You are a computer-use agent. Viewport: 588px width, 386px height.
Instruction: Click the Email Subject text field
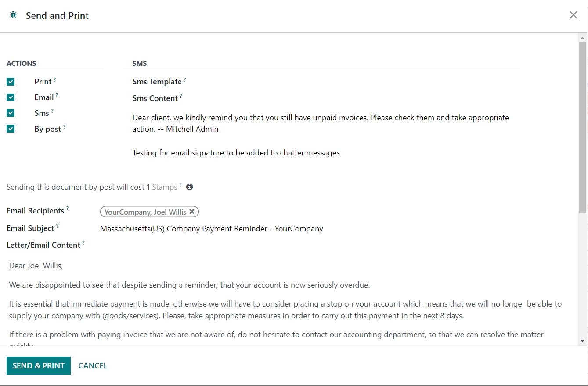coord(307,229)
